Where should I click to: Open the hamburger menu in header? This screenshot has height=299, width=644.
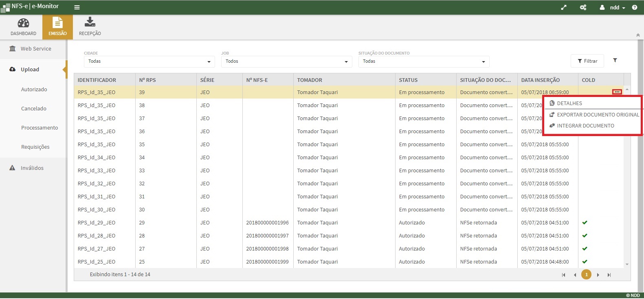point(77,7)
